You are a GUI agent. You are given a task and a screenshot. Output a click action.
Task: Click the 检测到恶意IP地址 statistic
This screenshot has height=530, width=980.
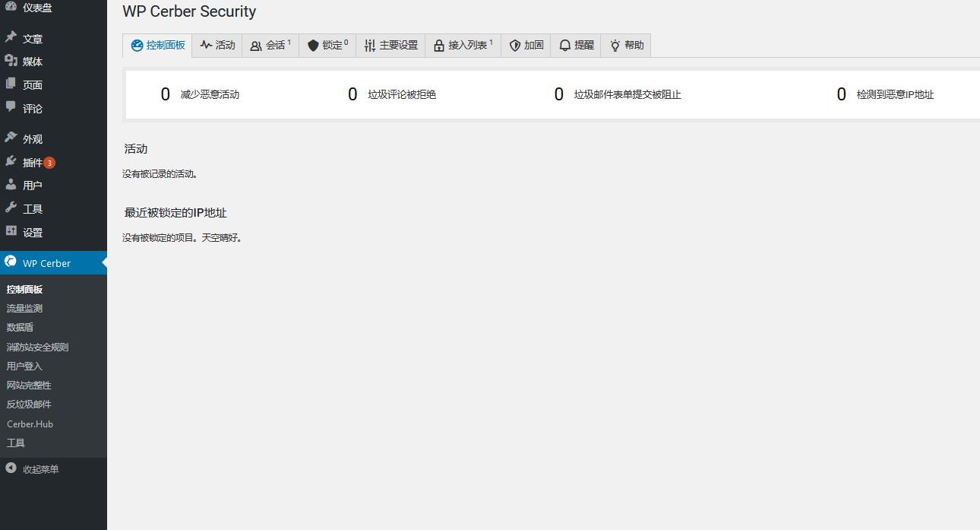point(885,95)
